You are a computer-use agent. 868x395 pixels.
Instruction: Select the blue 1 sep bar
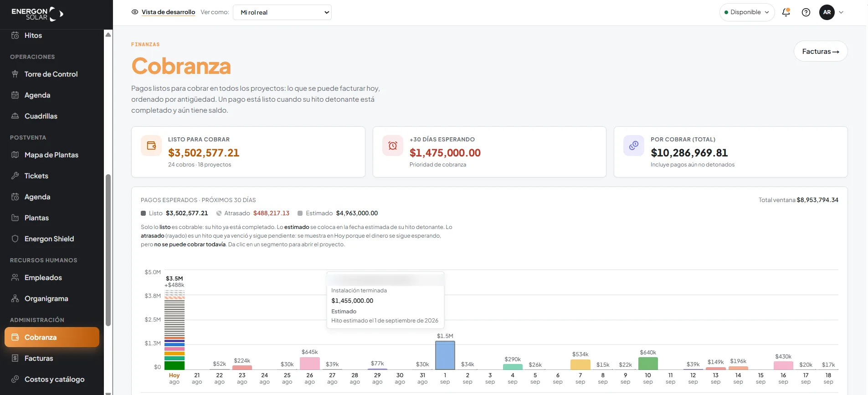point(445,355)
